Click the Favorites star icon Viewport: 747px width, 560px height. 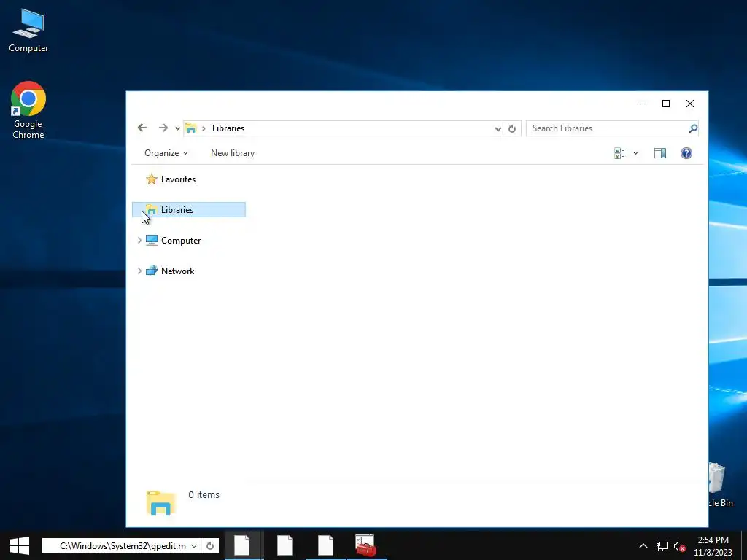coord(152,179)
